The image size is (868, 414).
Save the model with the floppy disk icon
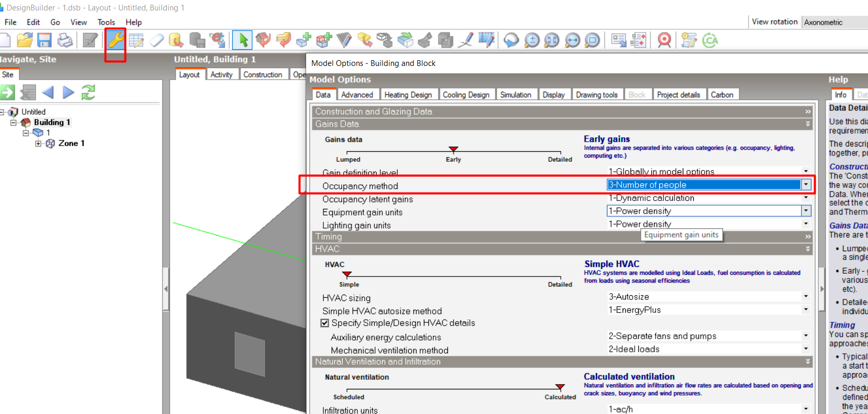pos(44,40)
